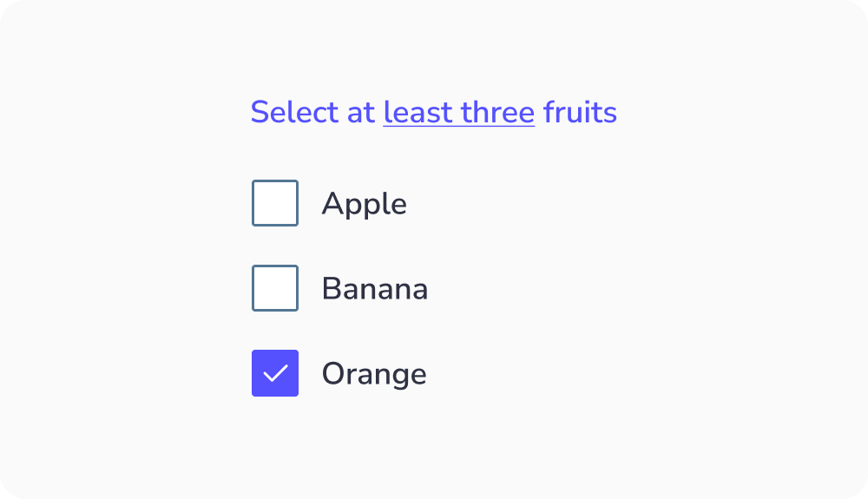Screen dimensions: 868x499
Task: Click the "Orange" label text
Action: coord(373,374)
